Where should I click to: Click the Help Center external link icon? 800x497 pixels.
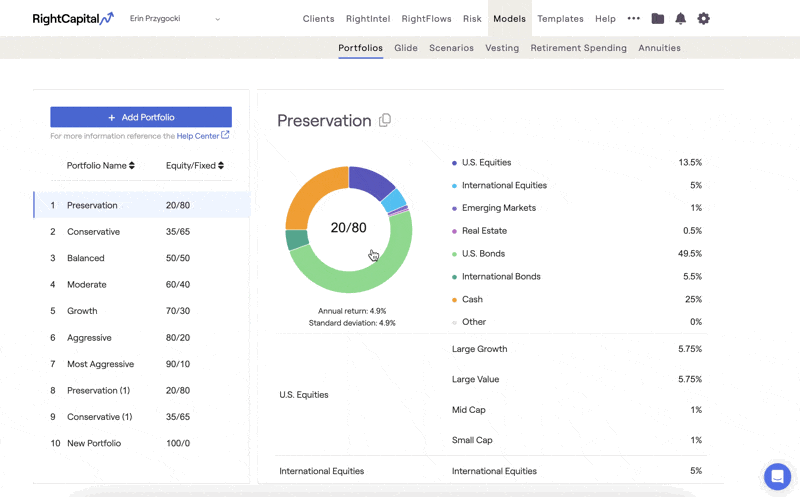pyautogui.click(x=226, y=135)
